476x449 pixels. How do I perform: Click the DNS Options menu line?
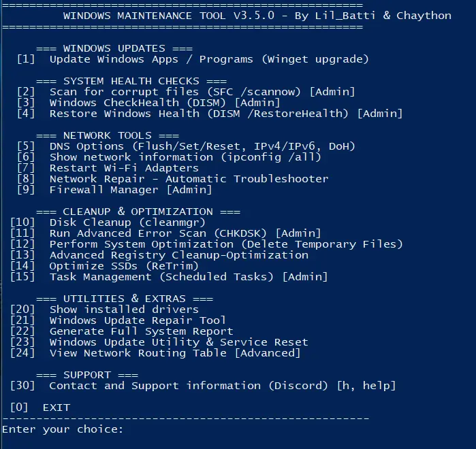(x=202, y=146)
